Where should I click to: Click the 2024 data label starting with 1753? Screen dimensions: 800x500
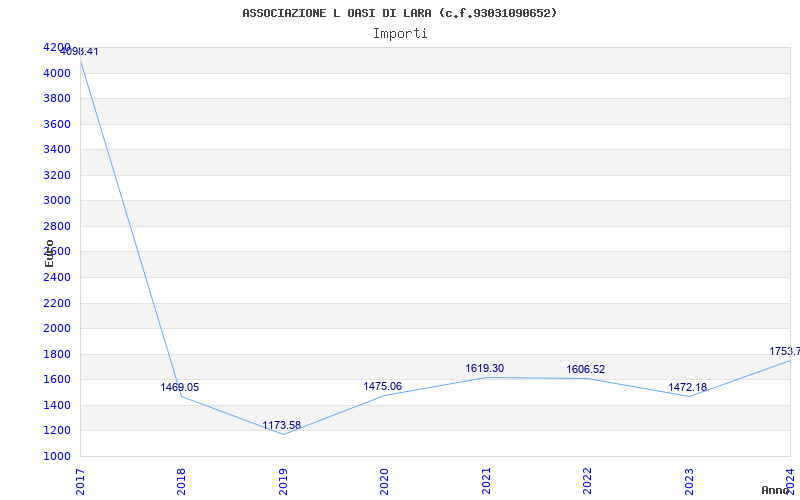785,352
